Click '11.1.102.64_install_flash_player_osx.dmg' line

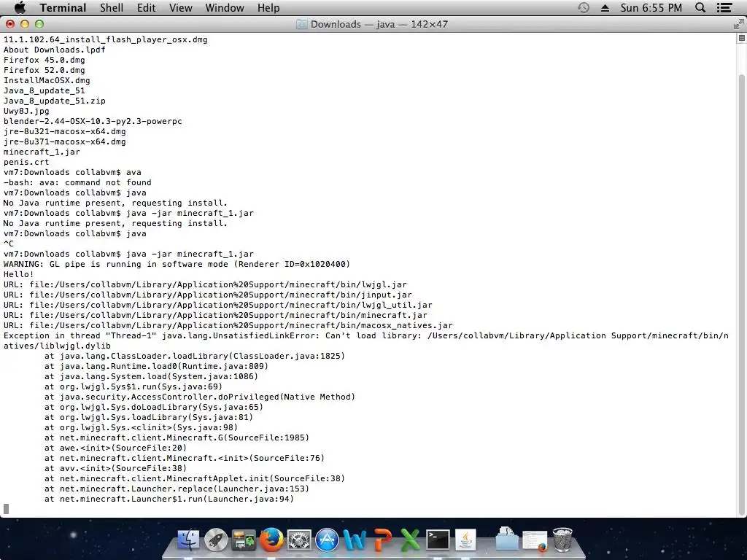106,39
